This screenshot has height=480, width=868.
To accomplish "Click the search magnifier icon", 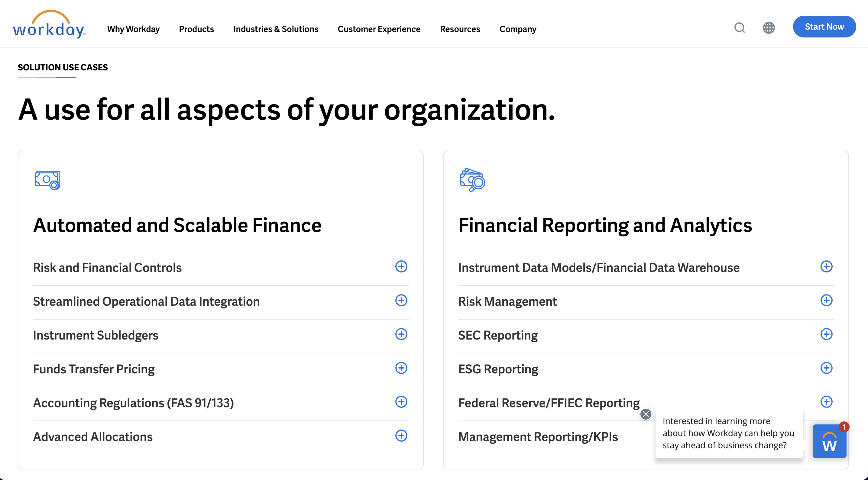I will click(x=739, y=27).
